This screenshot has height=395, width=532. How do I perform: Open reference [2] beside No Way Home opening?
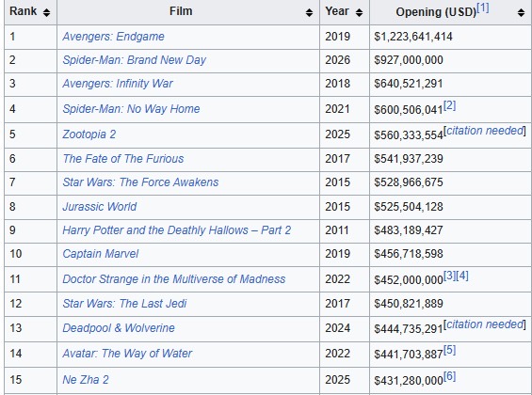tap(449, 105)
